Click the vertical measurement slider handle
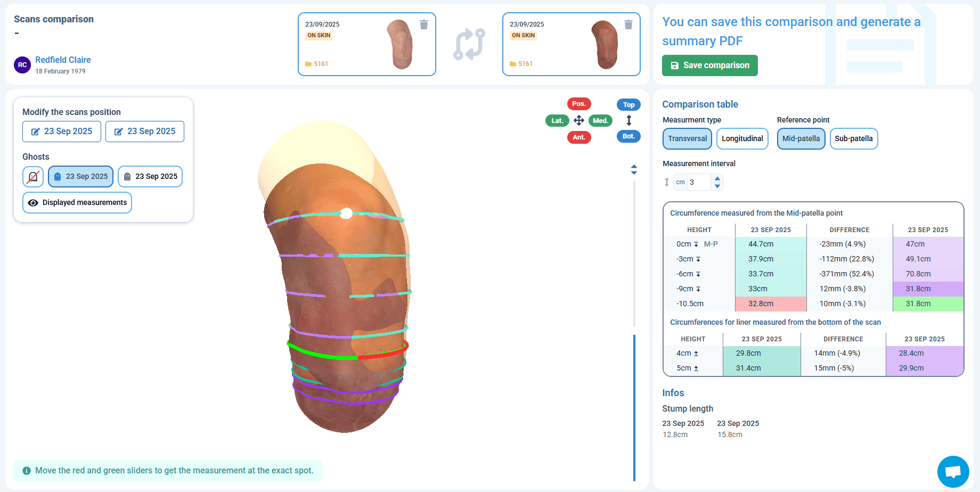This screenshot has height=492, width=980. pyautogui.click(x=634, y=331)
